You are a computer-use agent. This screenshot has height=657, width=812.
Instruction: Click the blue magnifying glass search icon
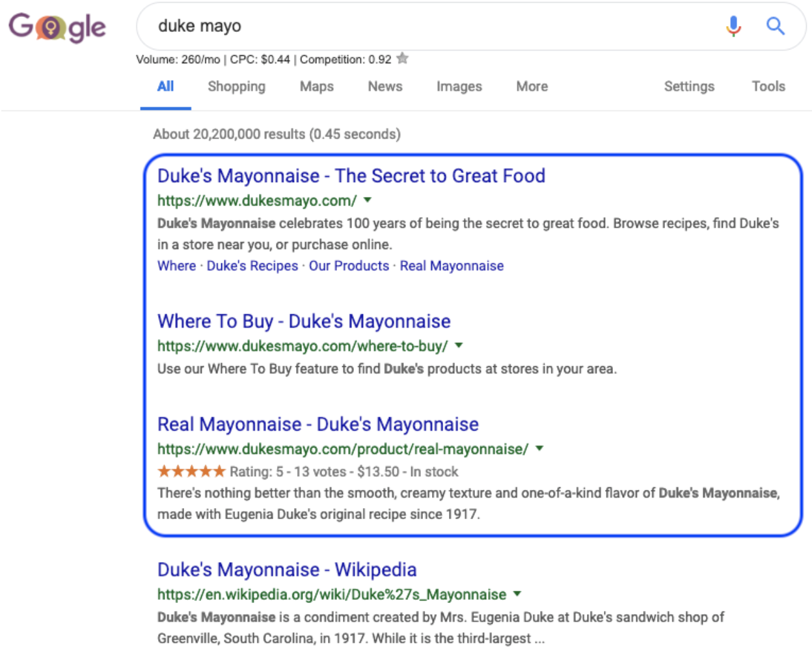[x=775, y=26]
